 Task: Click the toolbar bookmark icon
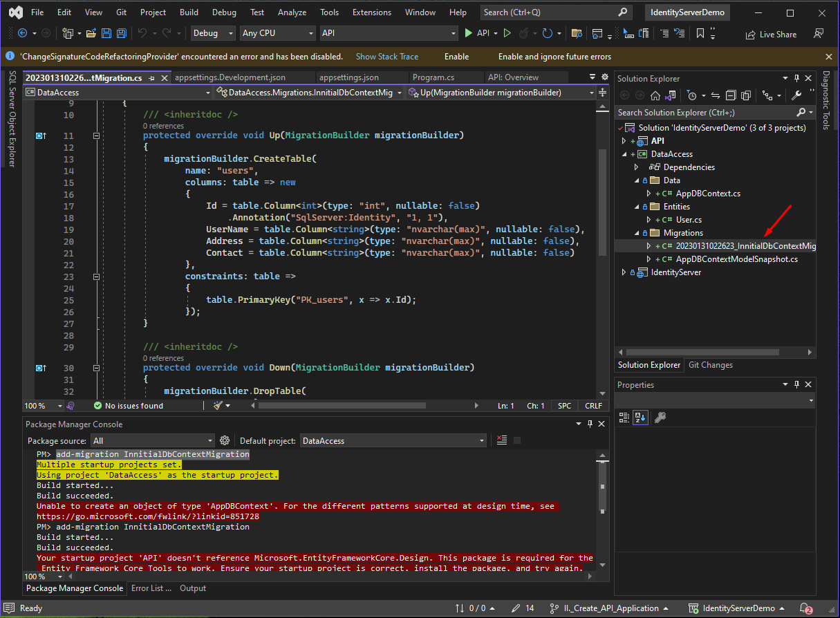[x=700, y=33]
